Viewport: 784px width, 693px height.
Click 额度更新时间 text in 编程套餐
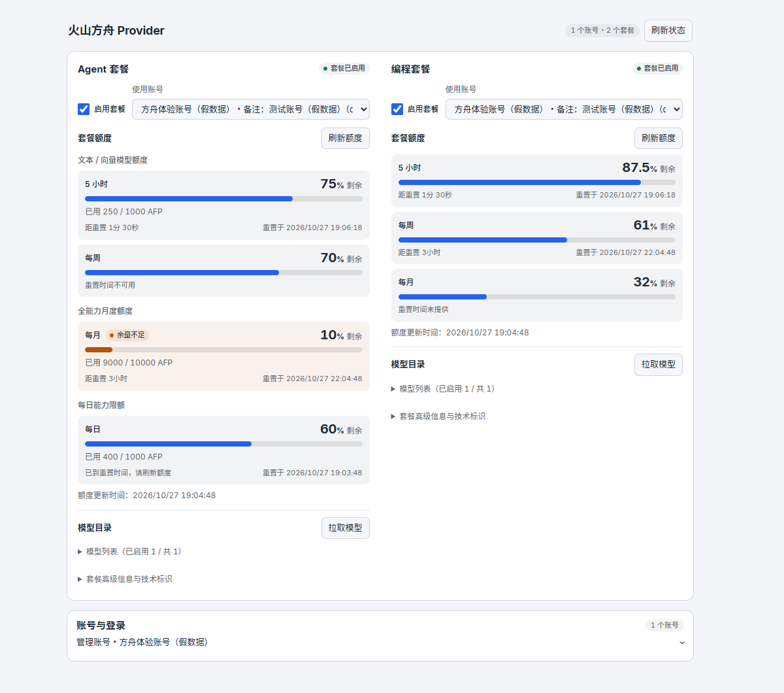pyautogui.click(x=460, y=333)
